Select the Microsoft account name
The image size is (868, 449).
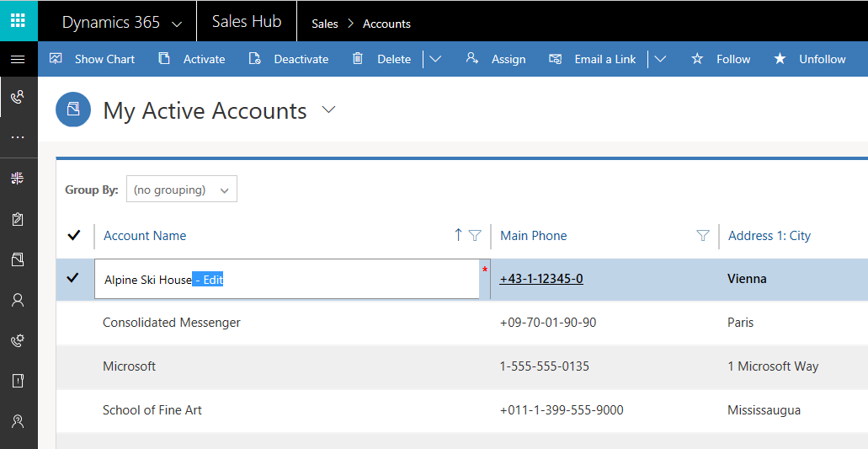[x=130, y=366]
